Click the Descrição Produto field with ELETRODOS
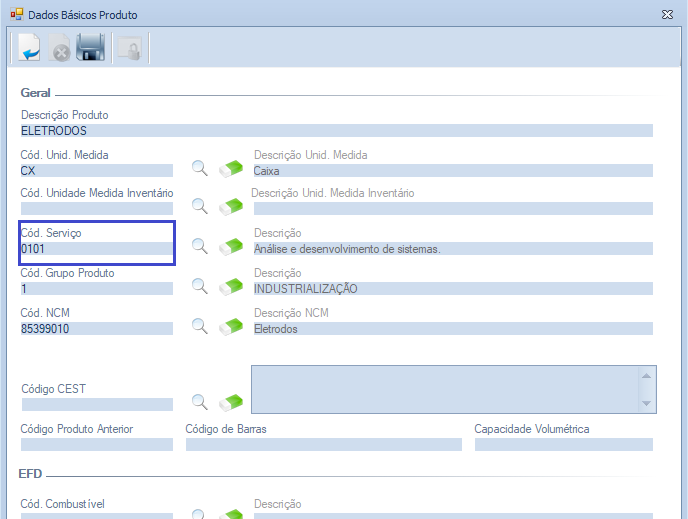This screenshot has width=688, height=519. coord(337,131)
